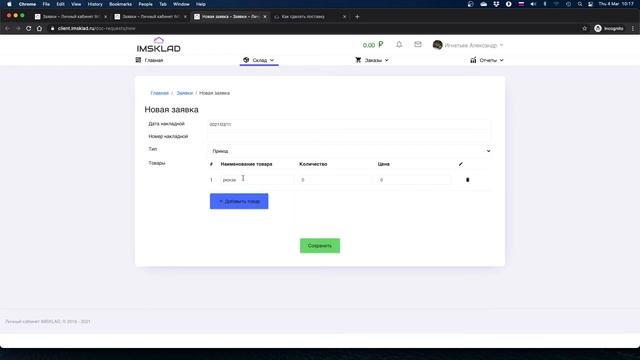Open the Склад navigation menu
The height and width of the screenshot is (360, 640).
(x=259, y=60)
